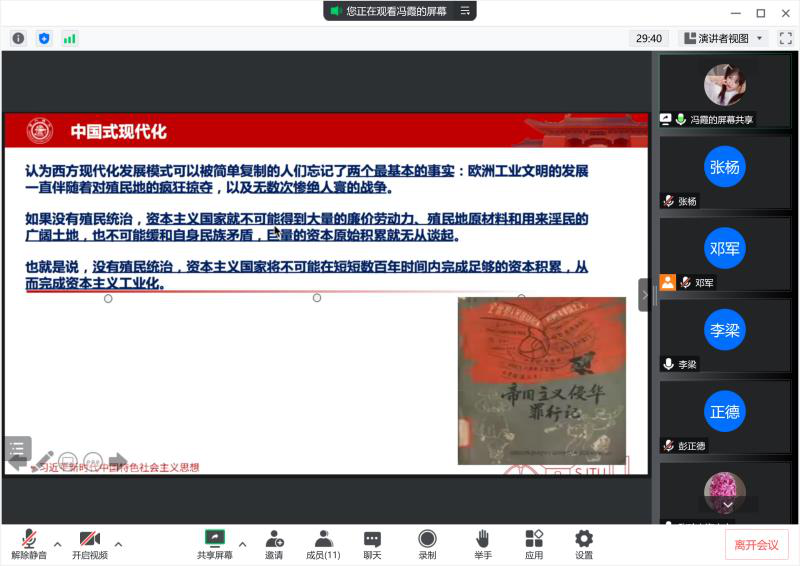Screen dimensions: 800x566
Task: Open the 演讲者视图 view dropdown
Action: 722,38
